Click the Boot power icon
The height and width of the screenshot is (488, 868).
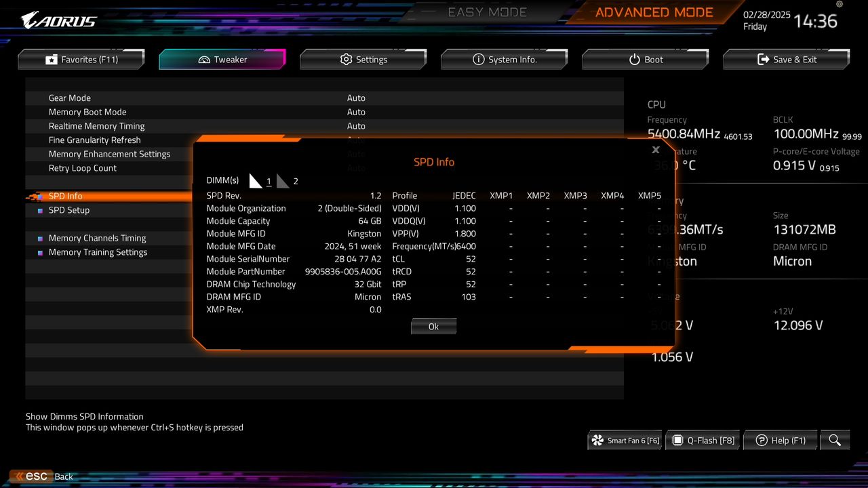point(635,60)
